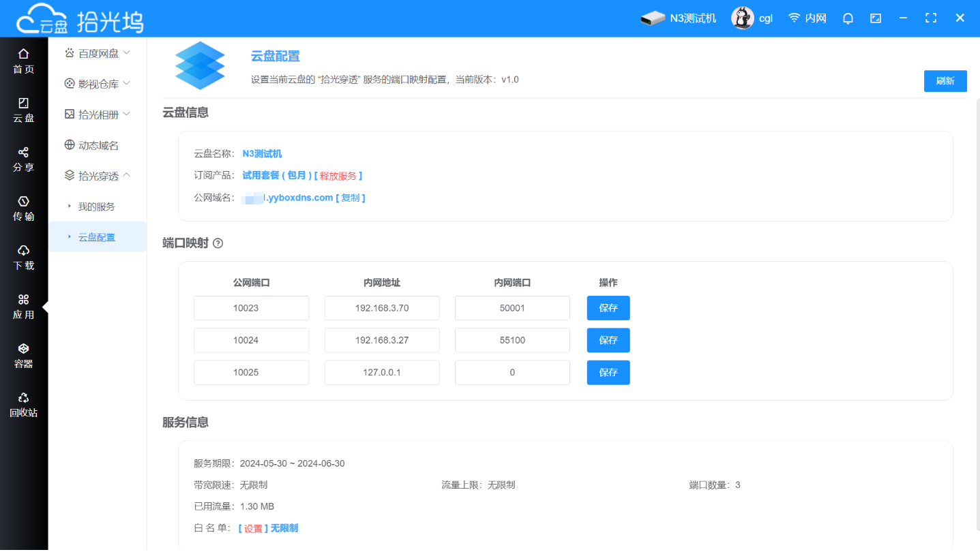Focus the 公网端口 10025 field

pos(252,373)
